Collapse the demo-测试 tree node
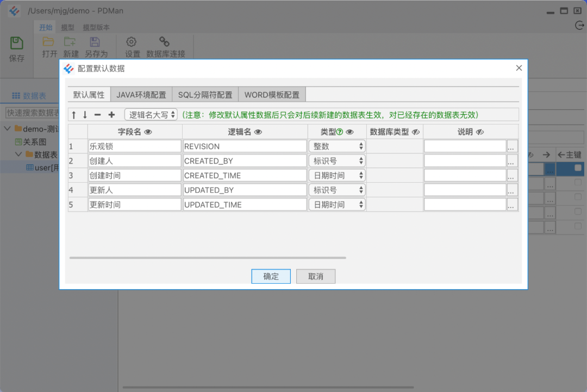 tap(7, 129)
